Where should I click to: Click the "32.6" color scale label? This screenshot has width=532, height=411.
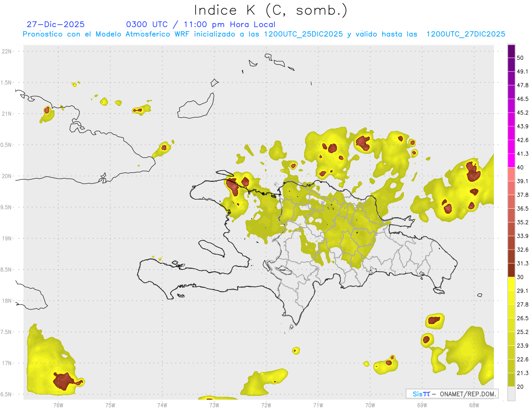click(523, 250)
